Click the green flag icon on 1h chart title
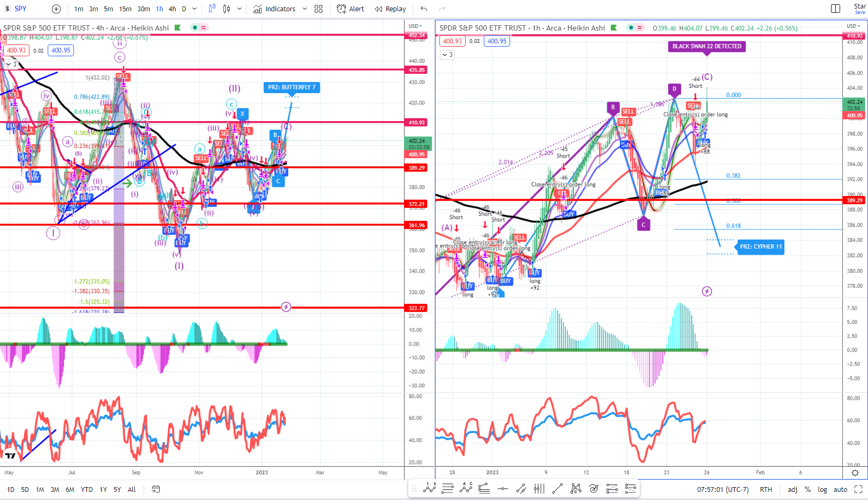This screenshot has height=501, width=868. (x=614, y=28)
